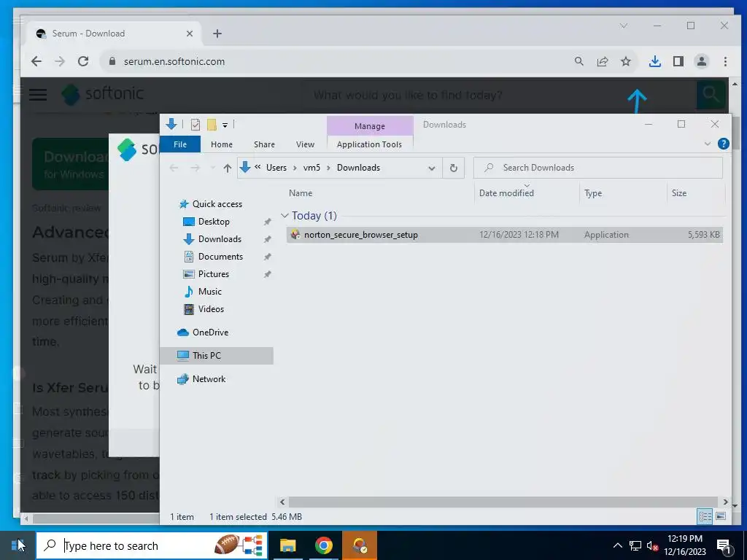This screenshot has height=560, width=747.
Task: Open the Windows Start menu
Action: click(18, 545)
